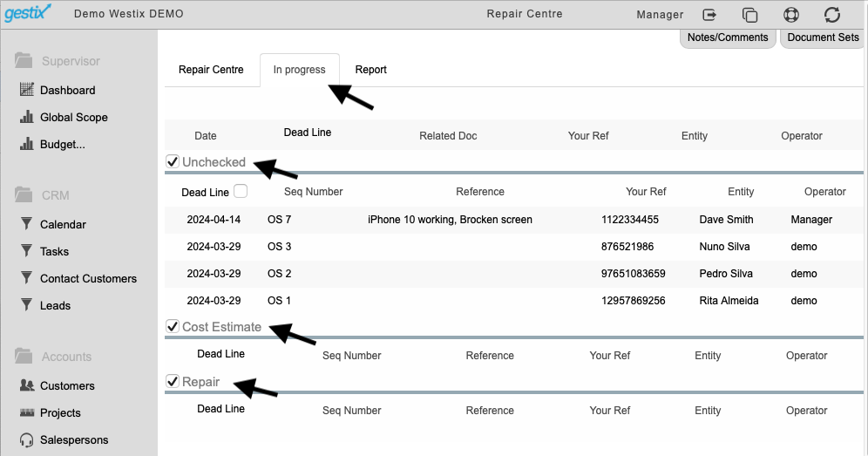Open order OS 3 row

click(x=513, y=247)
